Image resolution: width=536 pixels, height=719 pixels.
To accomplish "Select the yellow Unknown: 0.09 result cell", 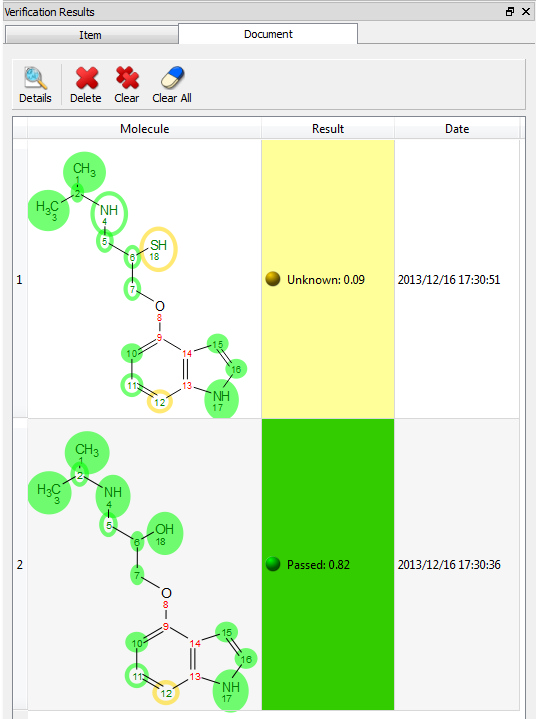I will click(328, 279).
